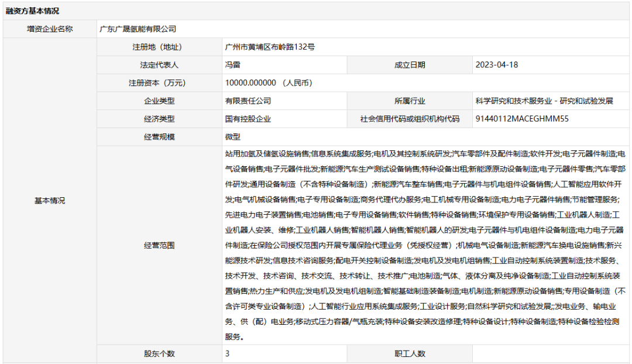Click business scope paragraph starting 站用加氢及储氢设施销售
The height and width of the screenshot is (364, 632).
coord(425,245)
